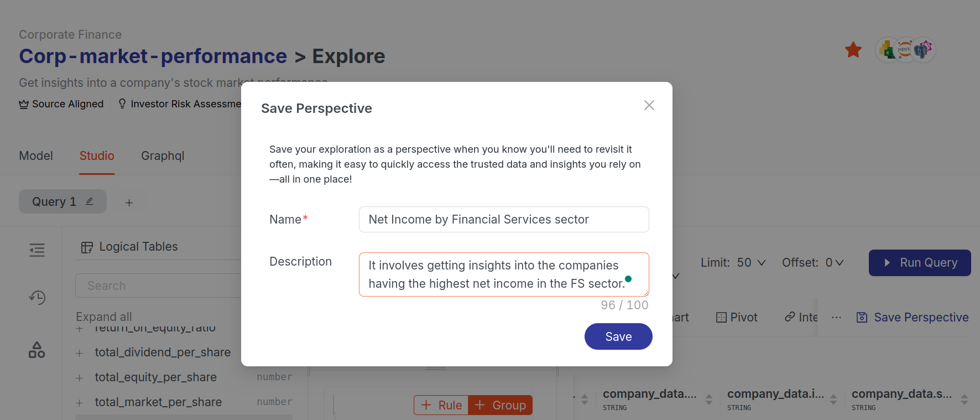The image size is (980, 420).
Task: Open the schema objects icon in sidebar
Action: pos(37,350)
